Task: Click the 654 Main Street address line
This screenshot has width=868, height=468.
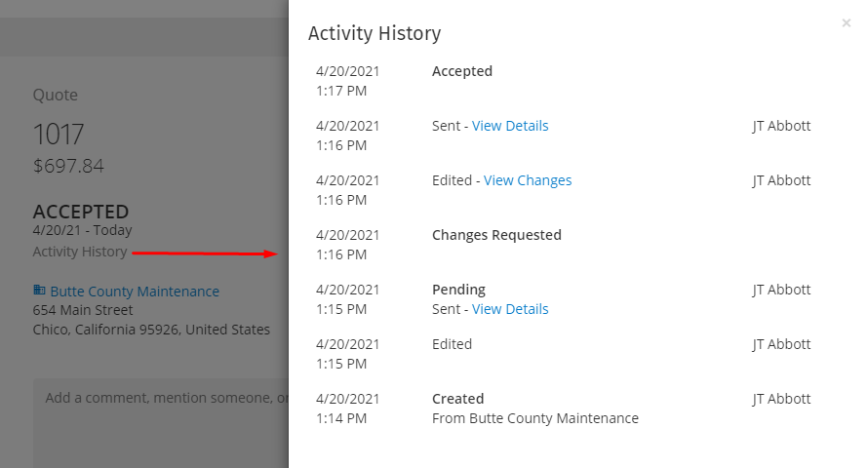Action: (83, 310)
